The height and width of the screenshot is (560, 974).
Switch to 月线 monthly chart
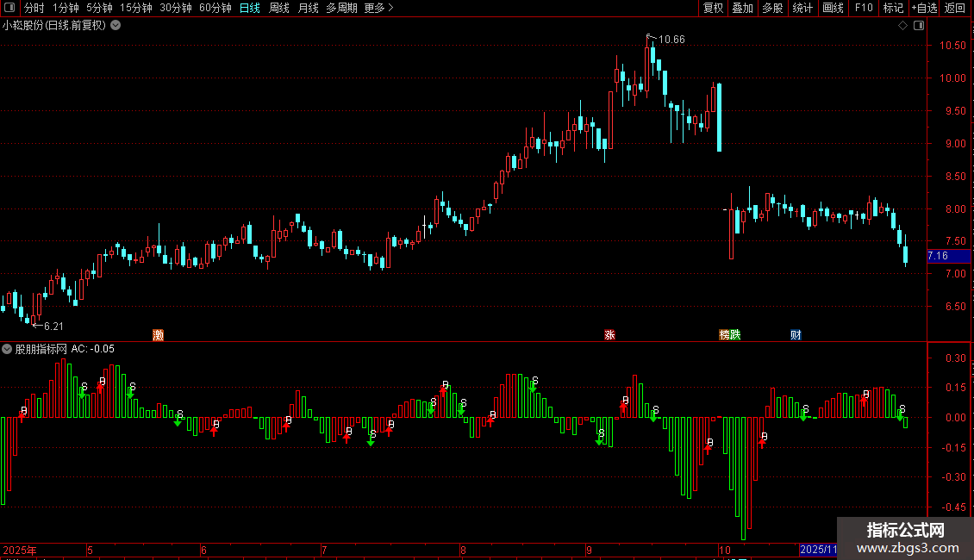[308, 8]
